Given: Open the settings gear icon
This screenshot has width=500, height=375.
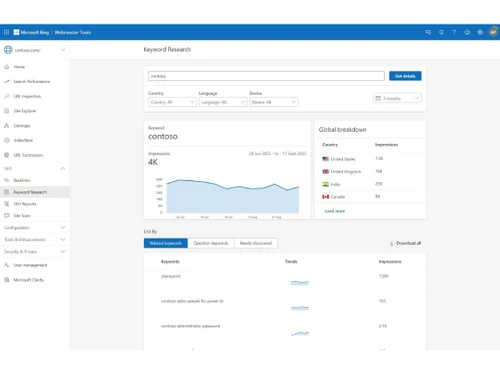Looking at the screenshot, I should point(480,32).
